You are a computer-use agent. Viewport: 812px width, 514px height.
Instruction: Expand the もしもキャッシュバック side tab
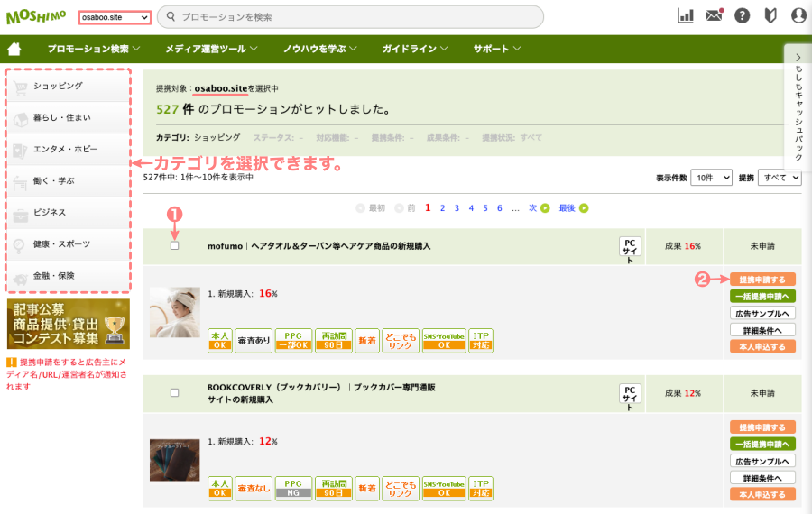pyautogui.click(x=798, y=107)
